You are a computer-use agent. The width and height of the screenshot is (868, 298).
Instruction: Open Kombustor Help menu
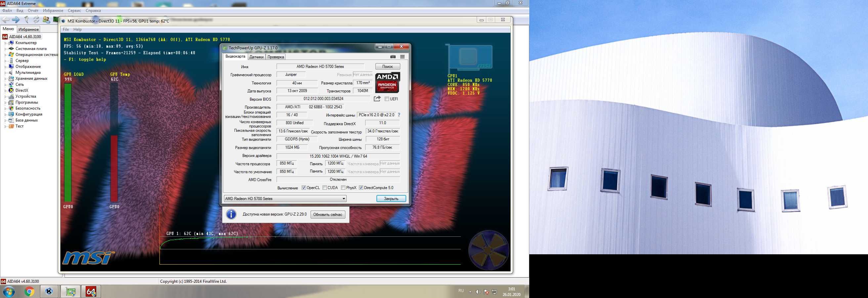point(77,30)
